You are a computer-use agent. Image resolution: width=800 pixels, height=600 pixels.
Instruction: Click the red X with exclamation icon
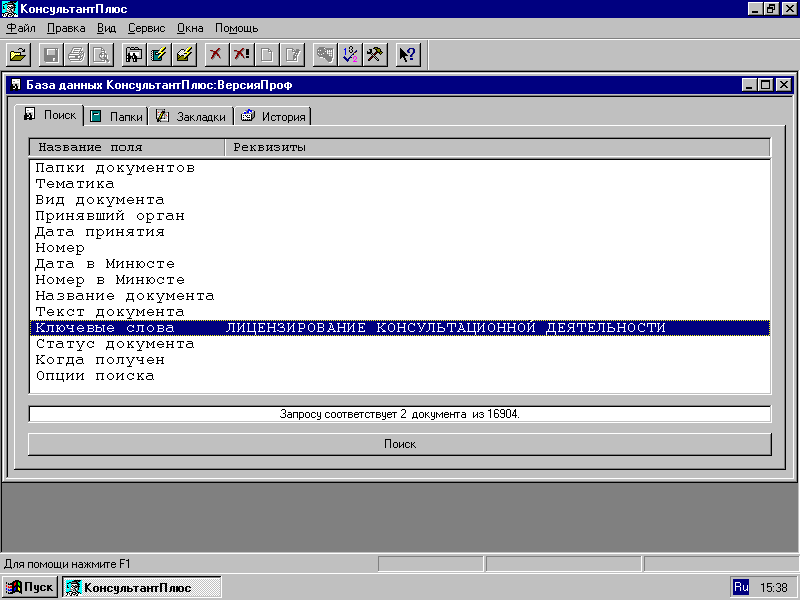[242, 55]
